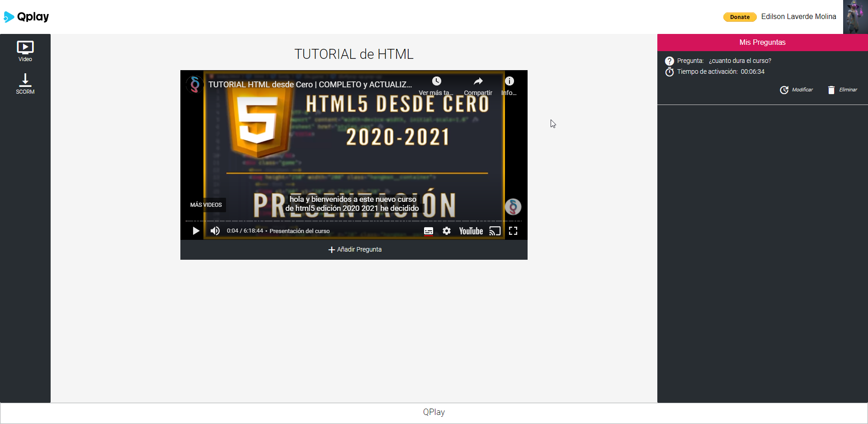
Task: Click activation time 00:06:34
Action: coord(753,71)
